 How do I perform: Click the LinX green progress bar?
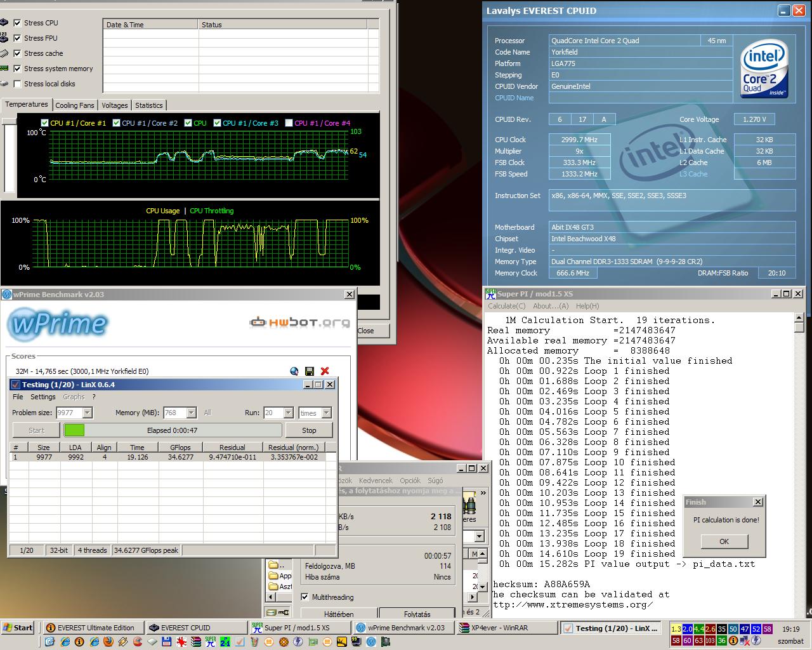[74, 430]
